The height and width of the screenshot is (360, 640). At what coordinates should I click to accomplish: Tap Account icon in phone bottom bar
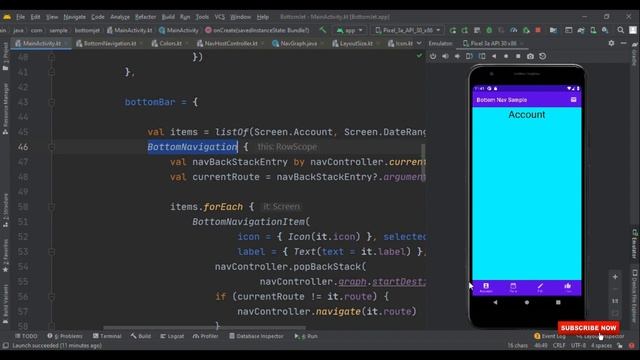coord(486,287)
